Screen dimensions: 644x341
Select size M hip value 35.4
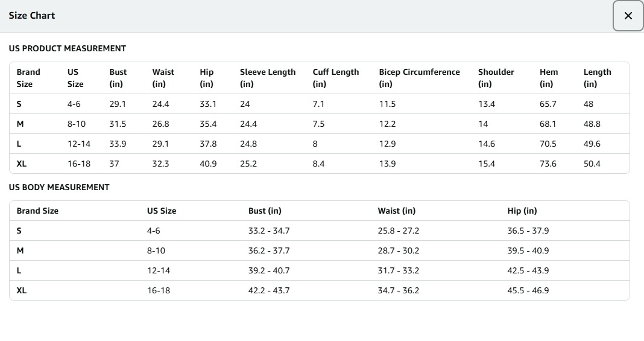[208, 124]
